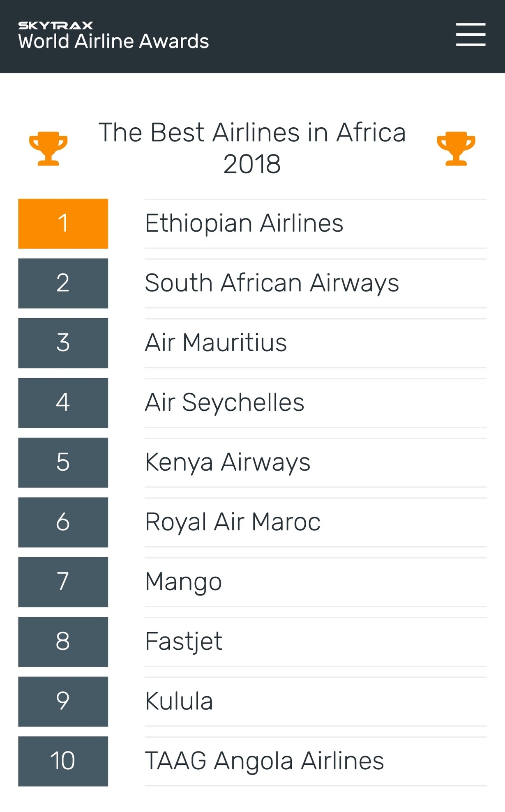
Task: Click Kenya Airways in rankings
Action: click(228, 462)
